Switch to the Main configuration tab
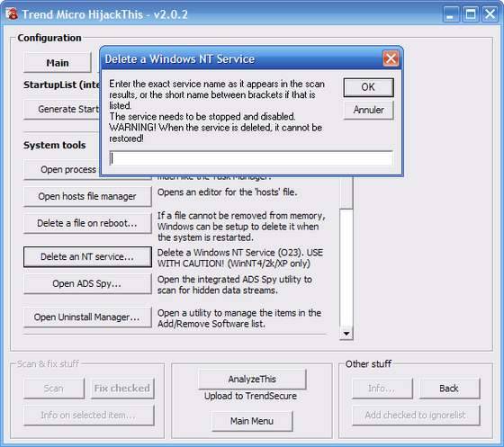 coord(58,63)
